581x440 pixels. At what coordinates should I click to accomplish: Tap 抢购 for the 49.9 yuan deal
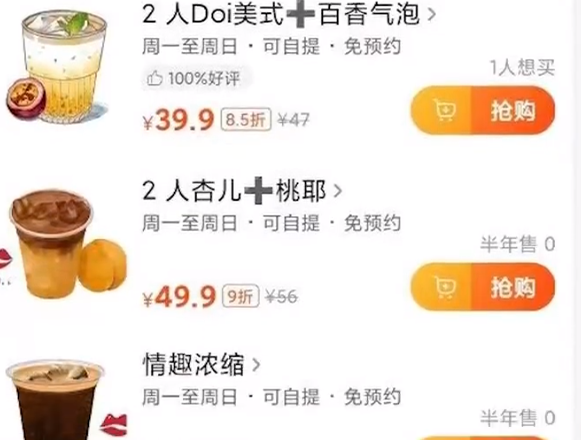513,287
